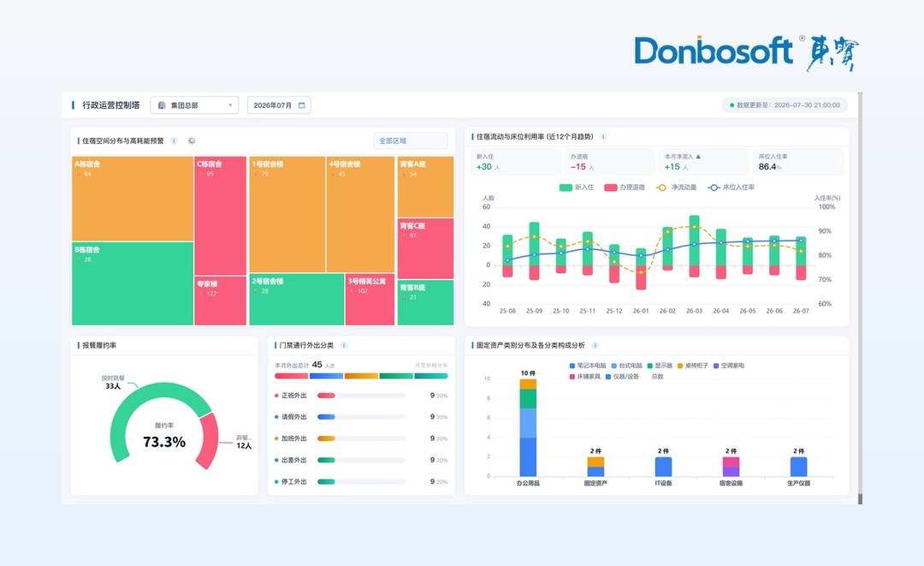
Task: Toggle the 床位入住率 legend series
Action: click(731, 188)
